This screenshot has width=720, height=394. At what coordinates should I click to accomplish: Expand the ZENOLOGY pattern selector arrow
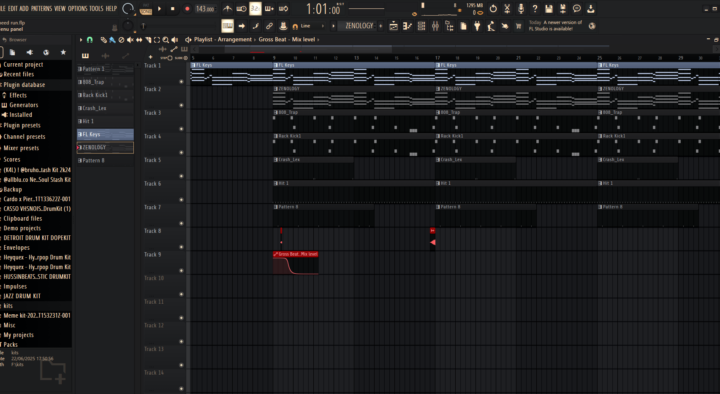381,26
